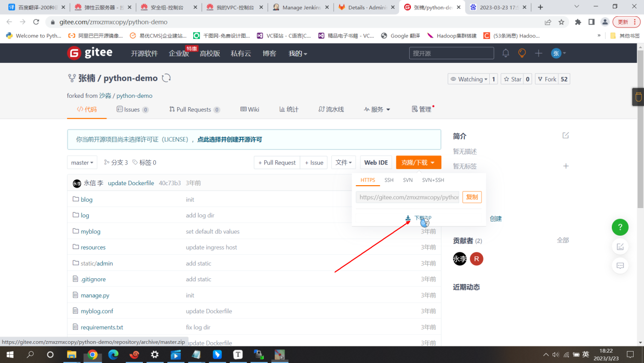This screenshot has height=363, width=644.
Task: Click the green help question mark button
Action: 620,227
